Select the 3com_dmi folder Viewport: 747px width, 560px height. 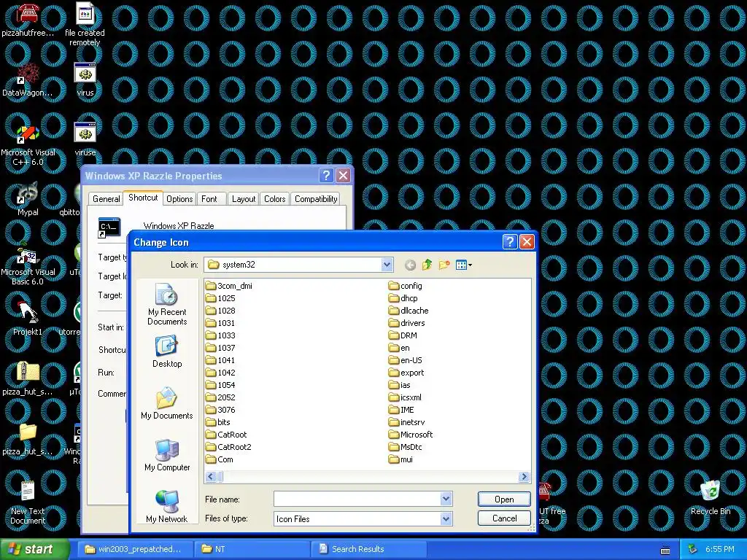pos(229,286)
